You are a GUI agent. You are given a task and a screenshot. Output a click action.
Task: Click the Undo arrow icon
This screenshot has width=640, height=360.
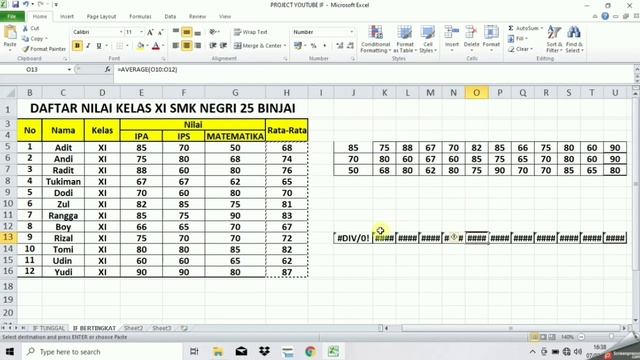[x=26, y=4]
